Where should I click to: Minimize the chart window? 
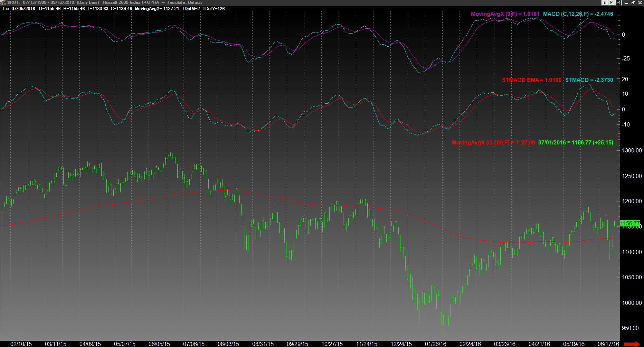626,2
